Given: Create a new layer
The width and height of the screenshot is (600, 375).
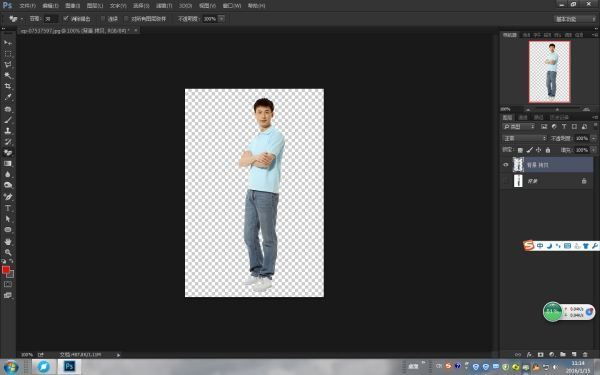Looking at the screenshot, I should [574, 355].
